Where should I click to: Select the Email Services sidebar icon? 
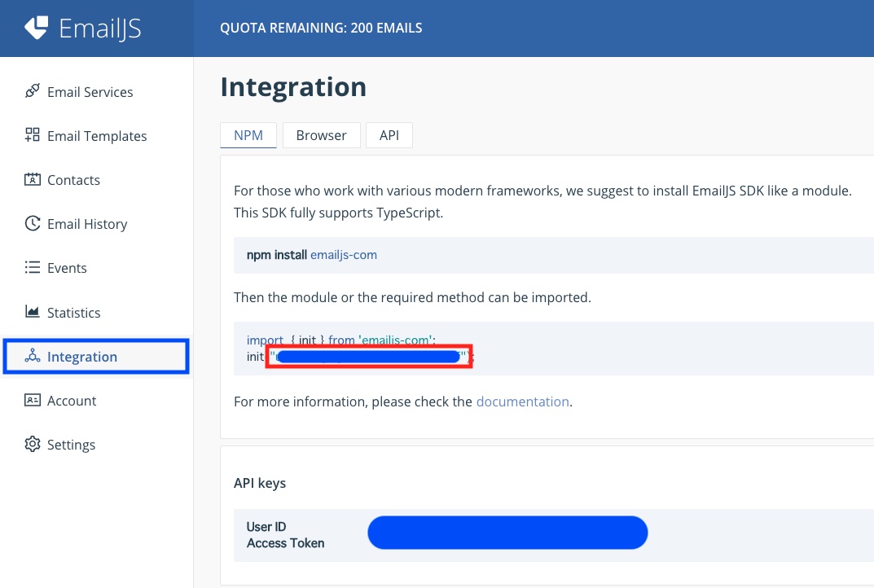(32, 92)
